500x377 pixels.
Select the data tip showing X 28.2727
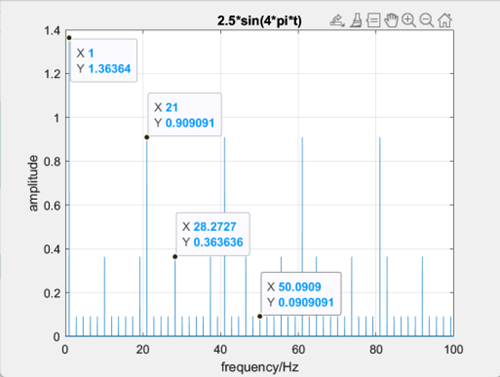point(213,234)
